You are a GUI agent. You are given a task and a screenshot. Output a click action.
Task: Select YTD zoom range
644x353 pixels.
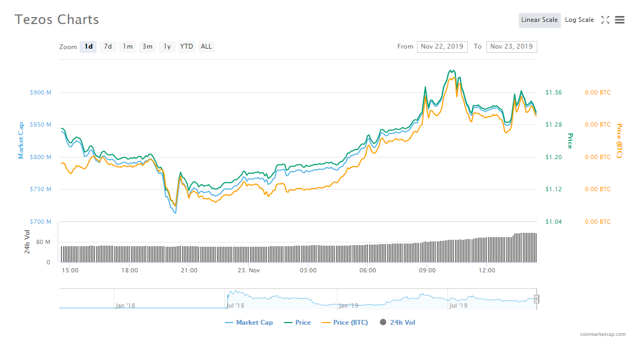pos(186,46)
